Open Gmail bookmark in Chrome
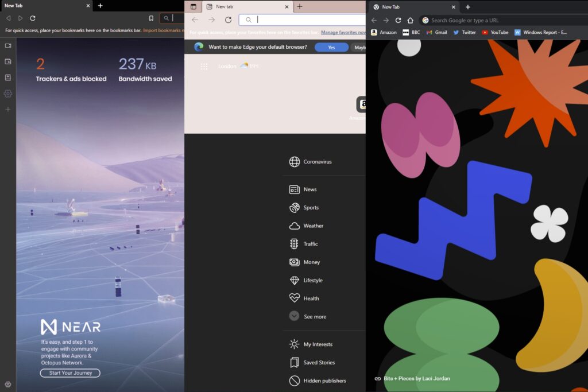This screenshot has width=588, height=392. pos(436,32)
